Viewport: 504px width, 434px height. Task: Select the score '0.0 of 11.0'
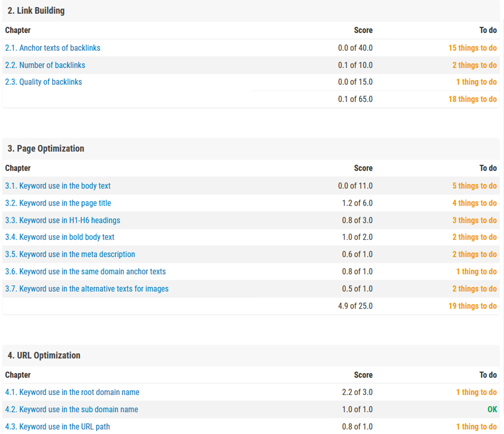(355, 186)
